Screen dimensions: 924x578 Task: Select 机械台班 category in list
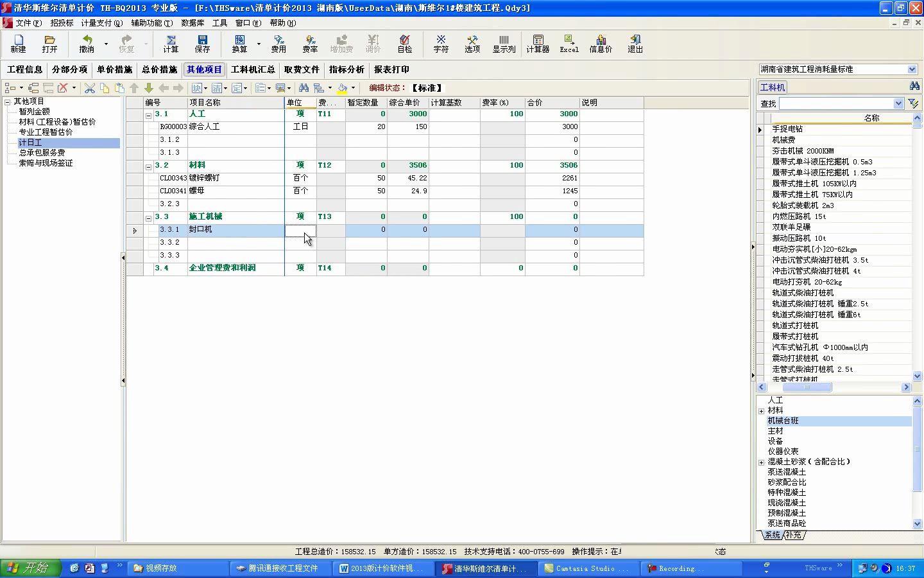783,421
